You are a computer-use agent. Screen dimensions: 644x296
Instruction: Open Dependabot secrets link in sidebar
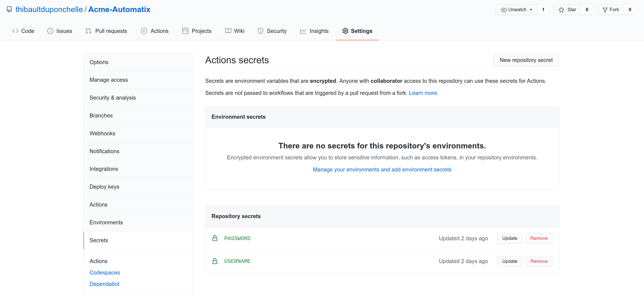(x=104, y=284)
